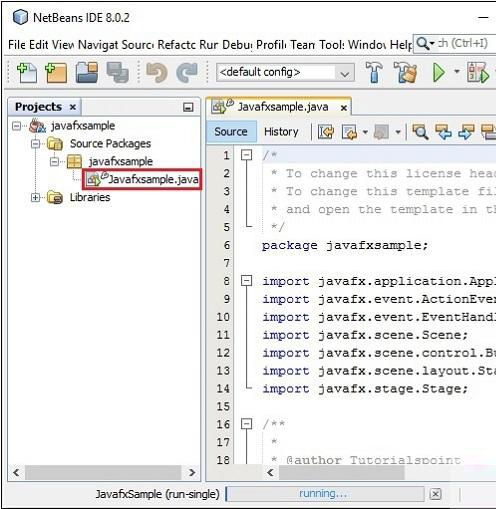Click Find Previous Occurrence arrow icon
The height and width of the screenshot is (509, 496).
coord(444,132)
